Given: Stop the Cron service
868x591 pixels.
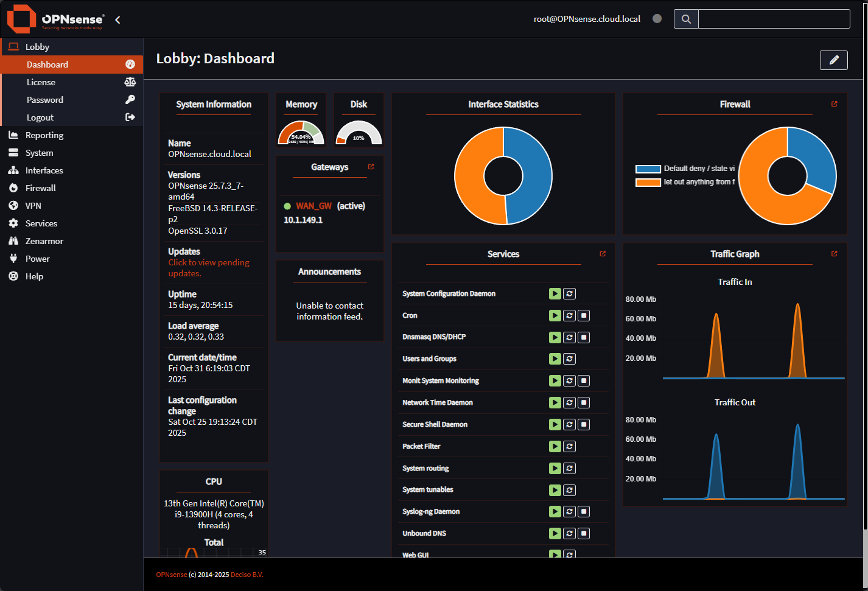Looking at the screenshot, I should click(584, 316).
